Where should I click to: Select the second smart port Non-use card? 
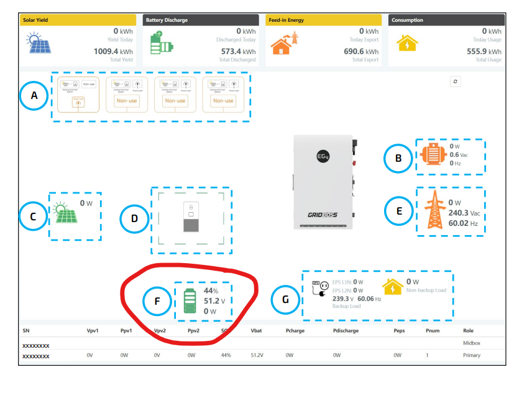pos(126,94)
